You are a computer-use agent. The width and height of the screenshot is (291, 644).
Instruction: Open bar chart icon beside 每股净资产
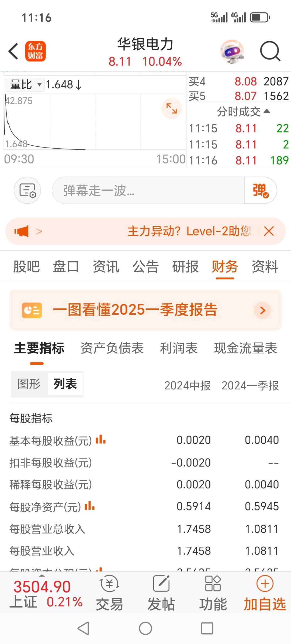[x=89, y=506]
